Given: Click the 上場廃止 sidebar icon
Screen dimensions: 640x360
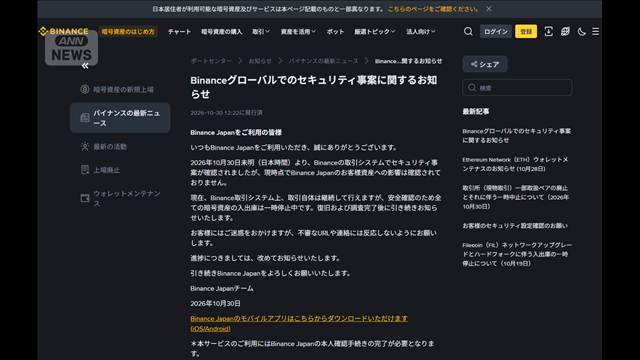Looking at the screenshot, I should [x=85, y=170].
